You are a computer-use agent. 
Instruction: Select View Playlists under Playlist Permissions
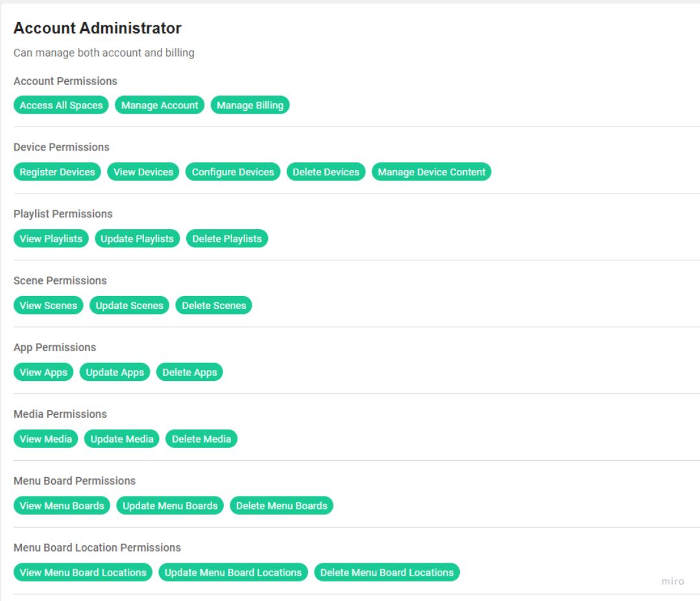tap(50, 238)
